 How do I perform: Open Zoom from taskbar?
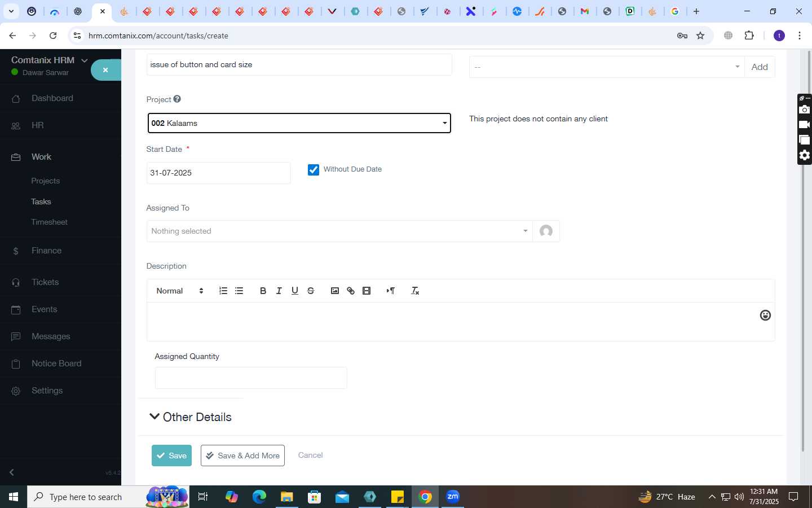pos(453,497)
